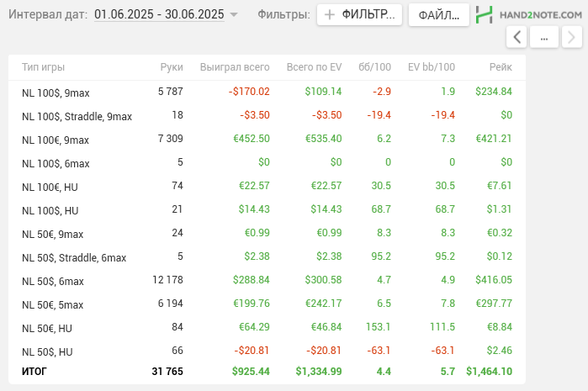Sort by the бб/100 column header

[374, 67]
